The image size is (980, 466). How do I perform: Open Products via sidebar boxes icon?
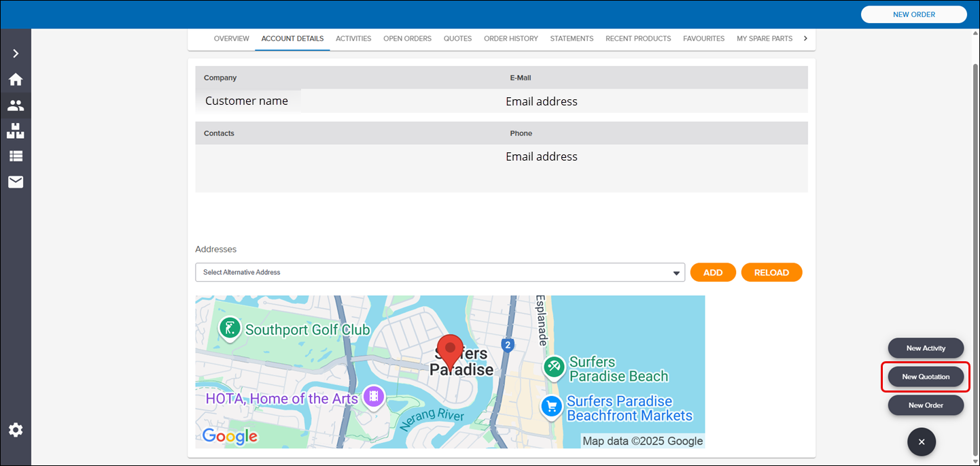(16, 131)
